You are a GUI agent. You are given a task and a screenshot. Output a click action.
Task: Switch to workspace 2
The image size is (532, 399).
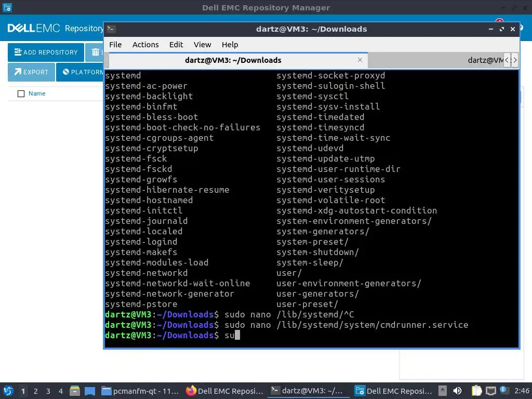point(36,391)
